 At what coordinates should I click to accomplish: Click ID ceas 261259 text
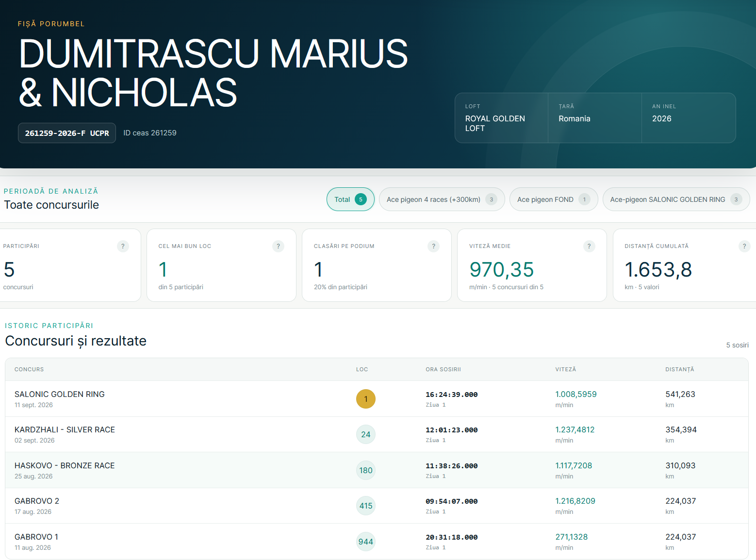150,133
